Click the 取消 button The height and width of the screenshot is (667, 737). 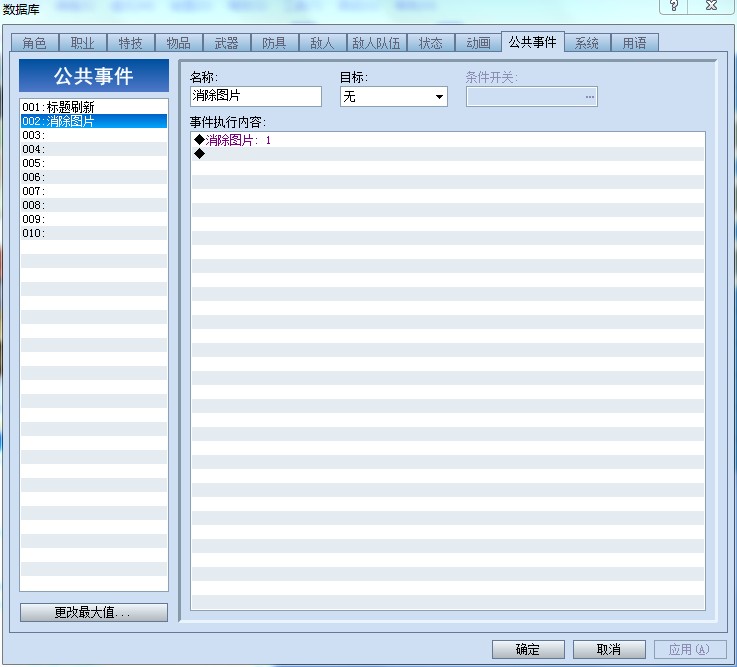609,649
